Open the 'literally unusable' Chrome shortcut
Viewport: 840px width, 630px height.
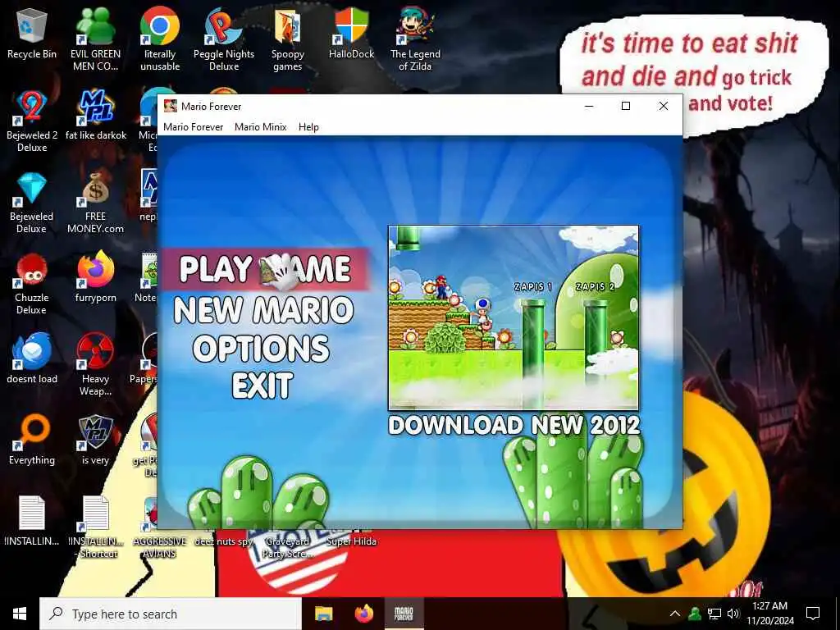point(160,39)
